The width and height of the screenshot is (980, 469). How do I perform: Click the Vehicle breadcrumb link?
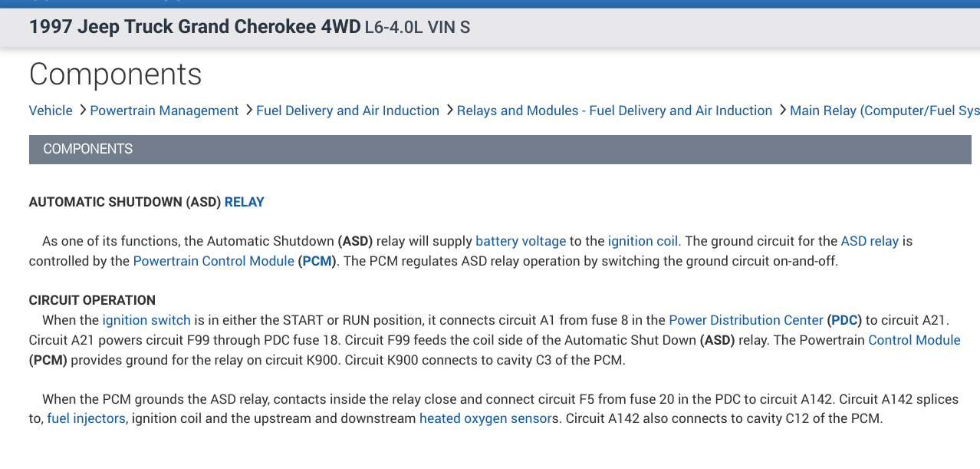point(51,111)
